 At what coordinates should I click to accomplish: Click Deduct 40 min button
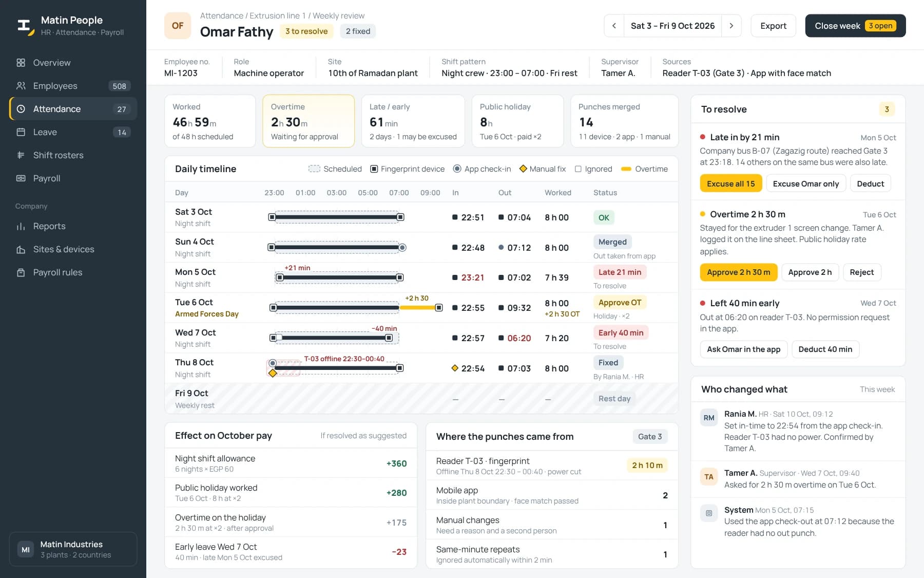click(825, 349)
